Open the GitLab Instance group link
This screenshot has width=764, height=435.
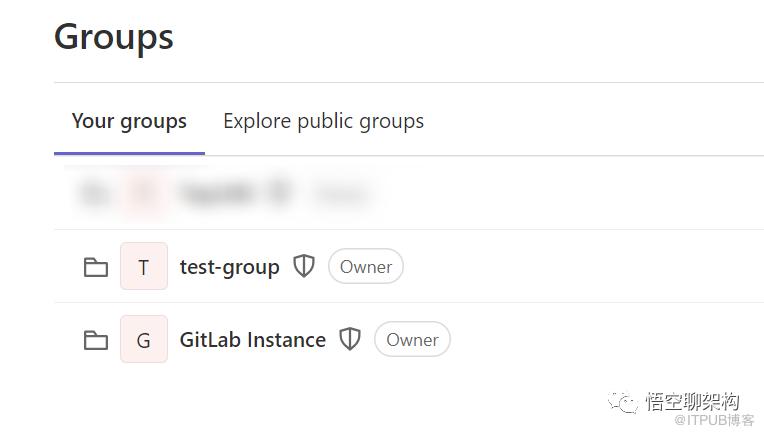[x=252, y=340]
